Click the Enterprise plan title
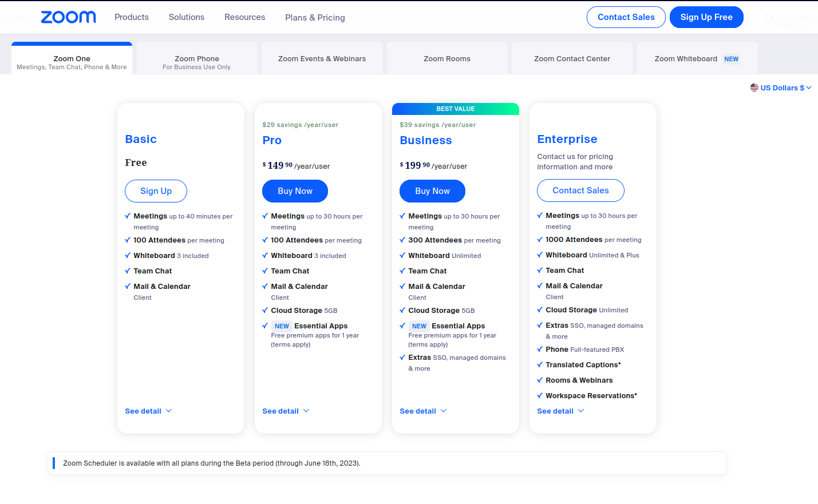The width and height of the screenshot is (818, 504). click(567, 139)
